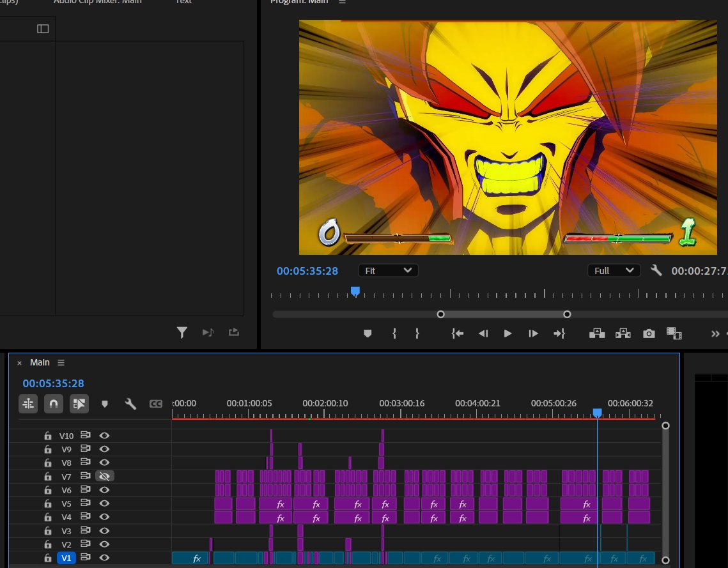Play the Main sequence
728x568 pixels.
(507, 334)
